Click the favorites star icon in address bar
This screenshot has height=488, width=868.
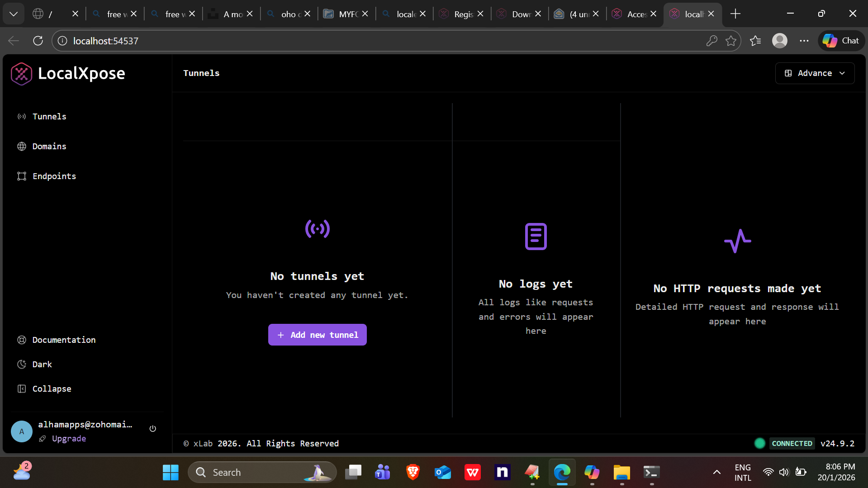coord(731,41)
